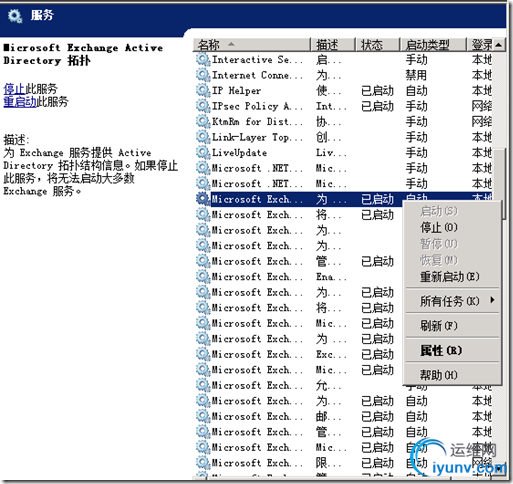This screenshot has width=513, height=484.
Task: Click the 允... description cell
Action: pyautogui.click(x=328, y=385)
